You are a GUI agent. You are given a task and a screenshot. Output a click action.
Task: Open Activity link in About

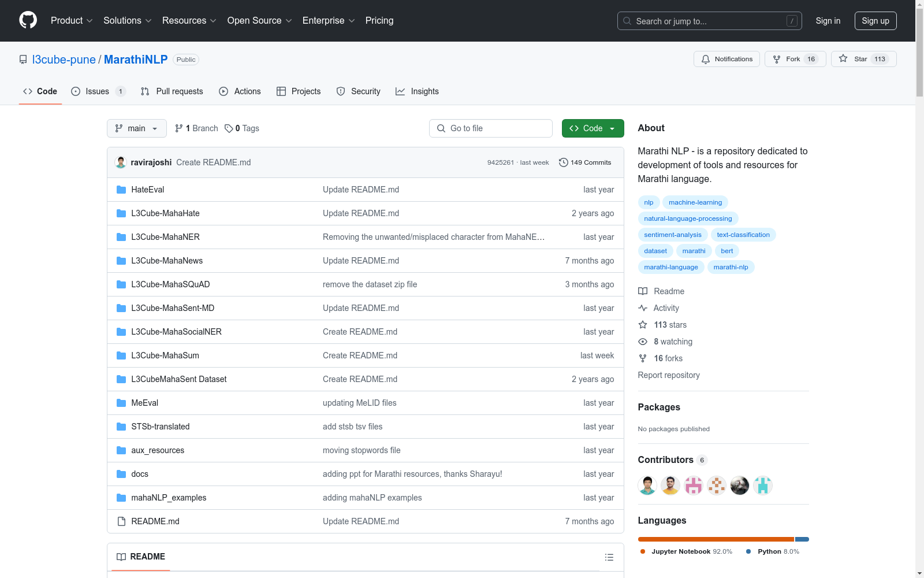point(659,308)
